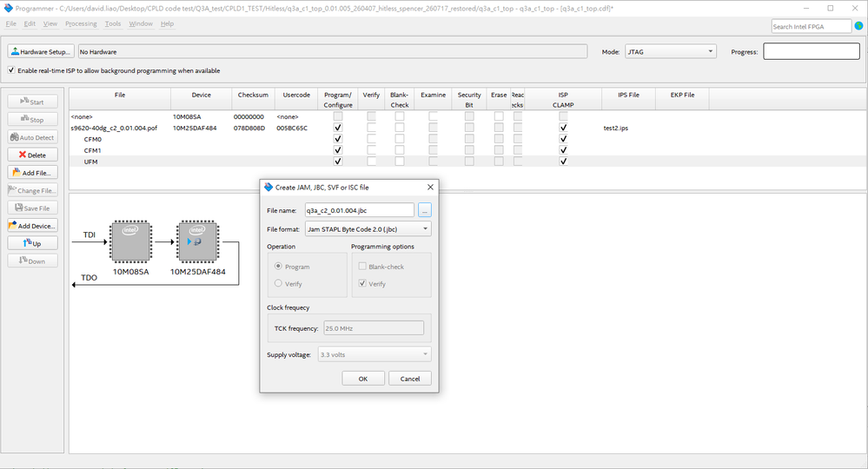
Task: Click the red Delete button
Action: click(x=33, y=155)
